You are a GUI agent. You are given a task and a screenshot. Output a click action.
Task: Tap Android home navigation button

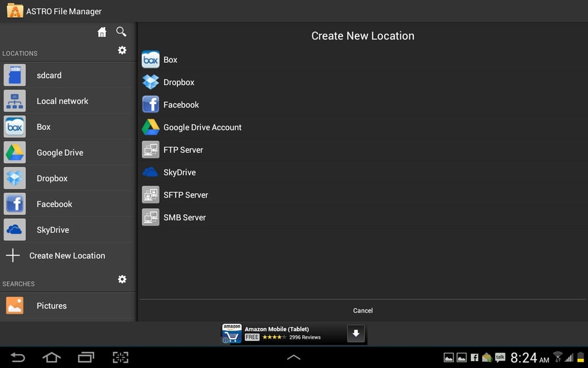click(51, 357)
